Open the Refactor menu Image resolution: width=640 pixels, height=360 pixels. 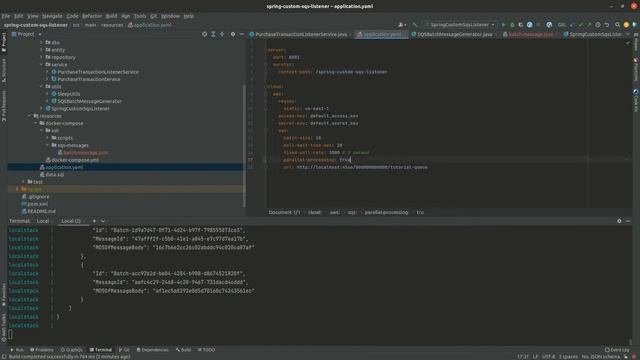pyautogui.click(x=92, y=16)
